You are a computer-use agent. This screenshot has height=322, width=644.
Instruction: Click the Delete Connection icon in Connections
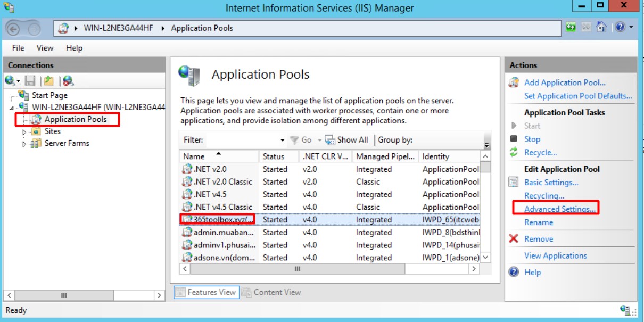(x=68, y=81)
